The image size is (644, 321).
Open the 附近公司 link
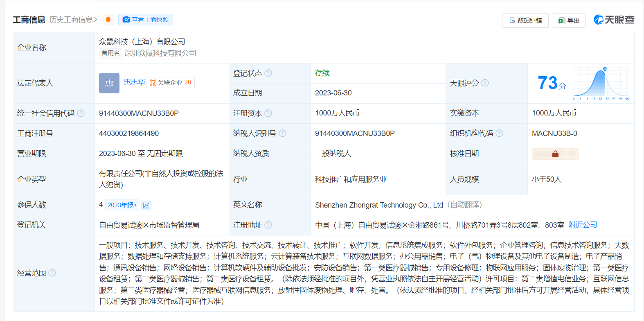click(583, 225)
